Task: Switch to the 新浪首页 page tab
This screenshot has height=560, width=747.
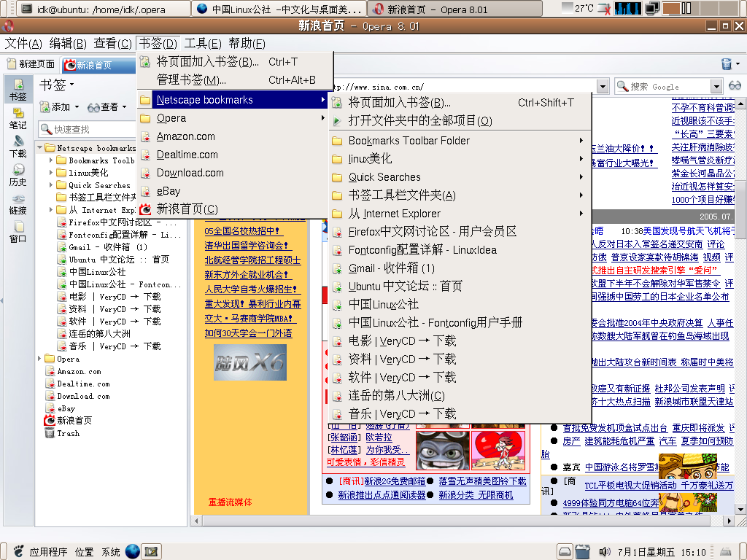Action: tap(99, 65)
